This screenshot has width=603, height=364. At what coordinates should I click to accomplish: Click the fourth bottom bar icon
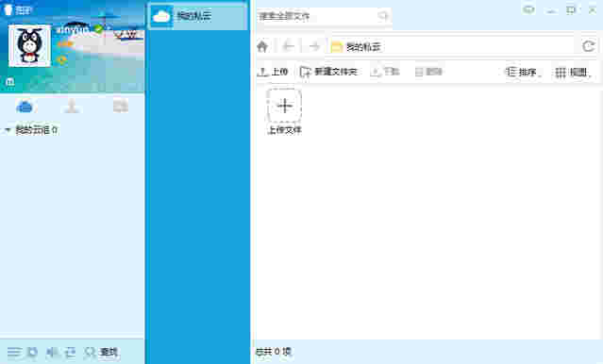click(x=70, y=352)
